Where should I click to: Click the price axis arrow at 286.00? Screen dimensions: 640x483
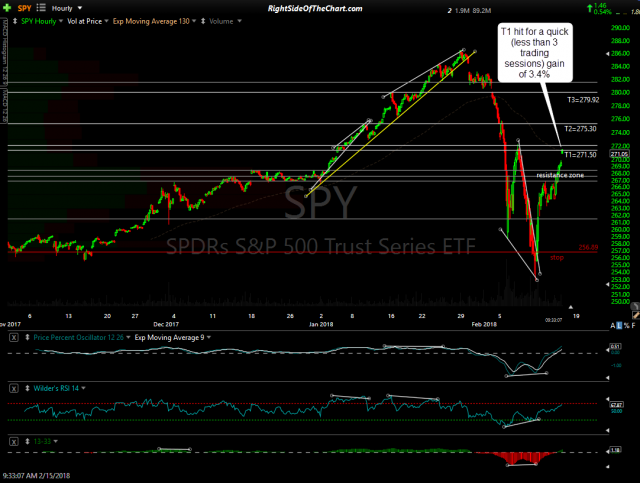(607, 53)
